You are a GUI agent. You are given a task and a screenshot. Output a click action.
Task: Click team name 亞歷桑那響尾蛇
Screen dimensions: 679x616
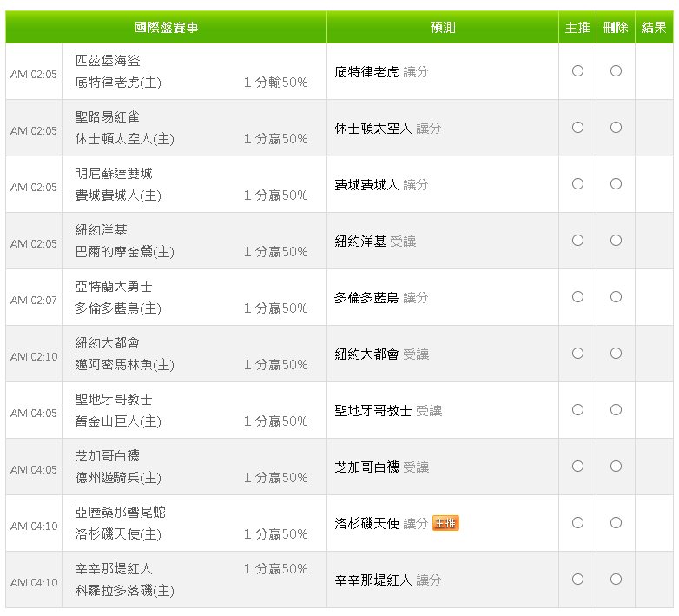(x=120, y=513)
